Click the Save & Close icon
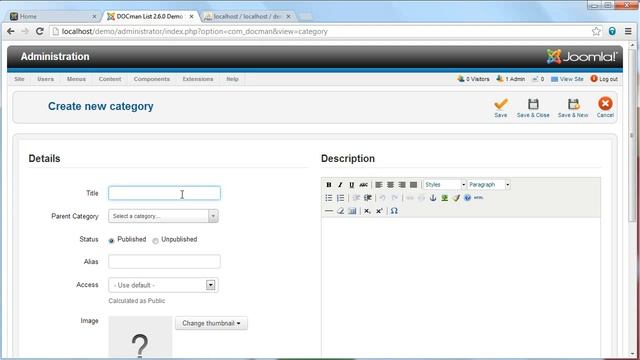 533,104
